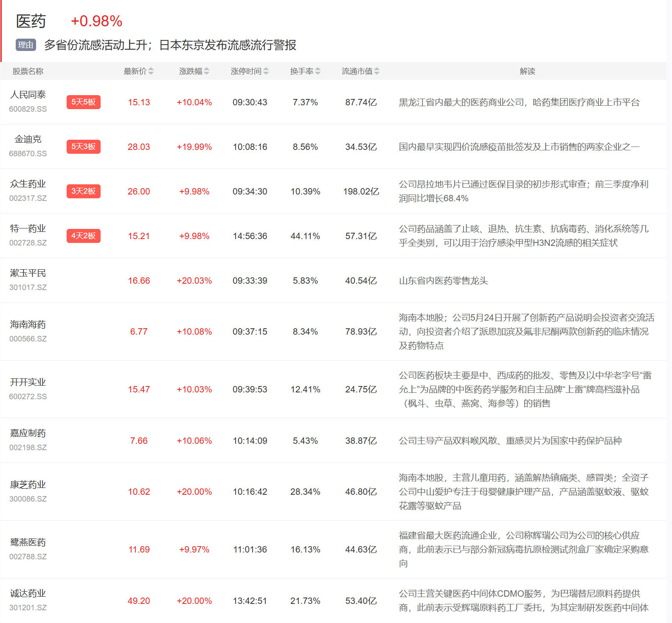Open the 人民同泰 stock page

click(28, 95)
